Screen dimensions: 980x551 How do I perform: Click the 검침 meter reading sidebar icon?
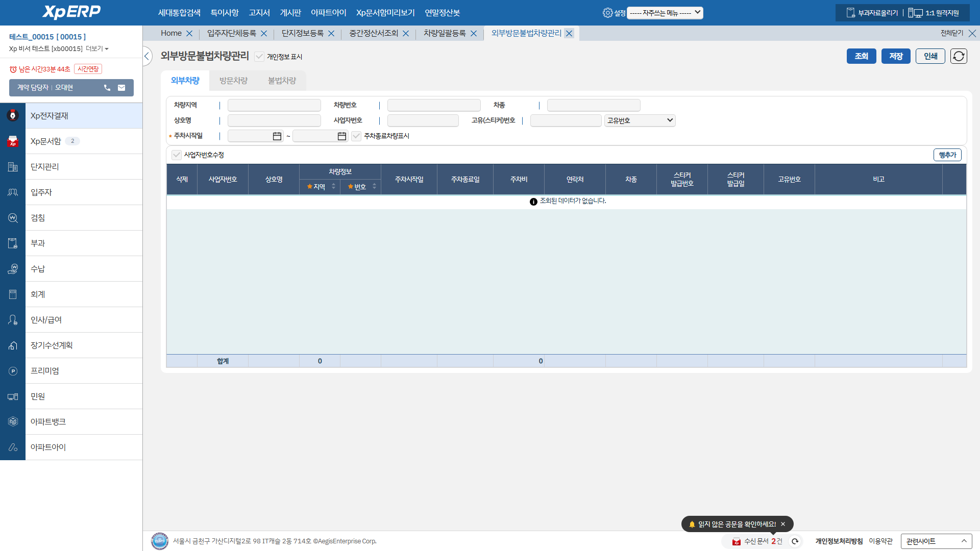click(x=13, y=218)
